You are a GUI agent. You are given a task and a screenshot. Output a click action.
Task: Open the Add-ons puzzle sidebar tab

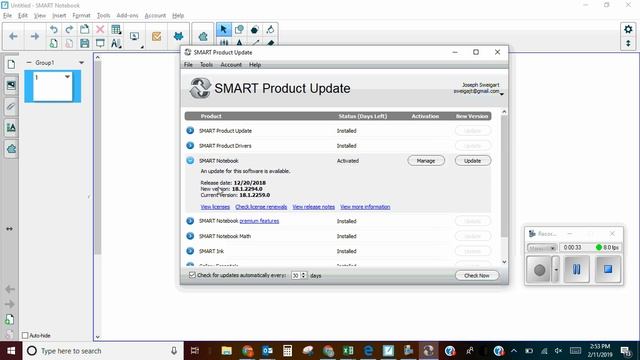coord(11,149)
